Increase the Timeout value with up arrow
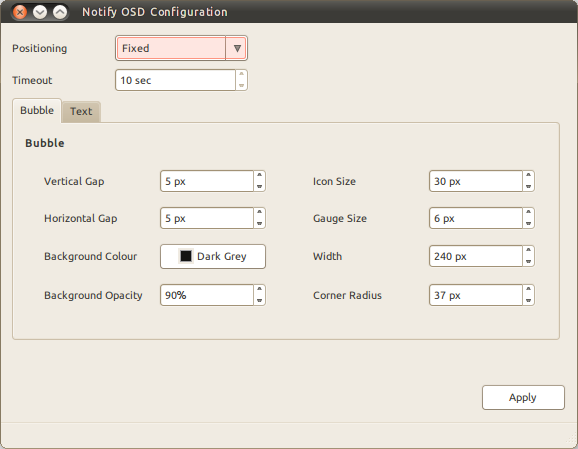Screen dimensions: 578x449 click(x=241, y=75)
